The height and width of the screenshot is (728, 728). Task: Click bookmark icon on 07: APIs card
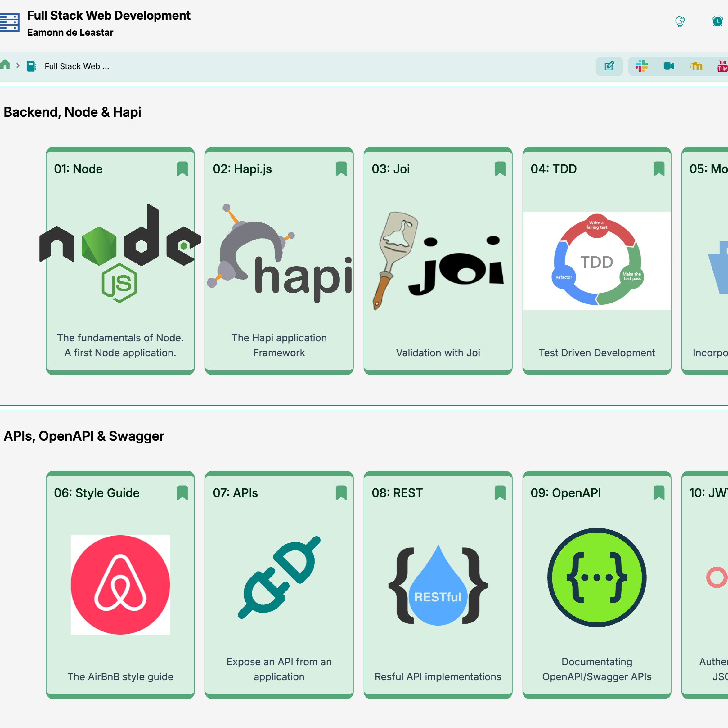tap(341, 493)
